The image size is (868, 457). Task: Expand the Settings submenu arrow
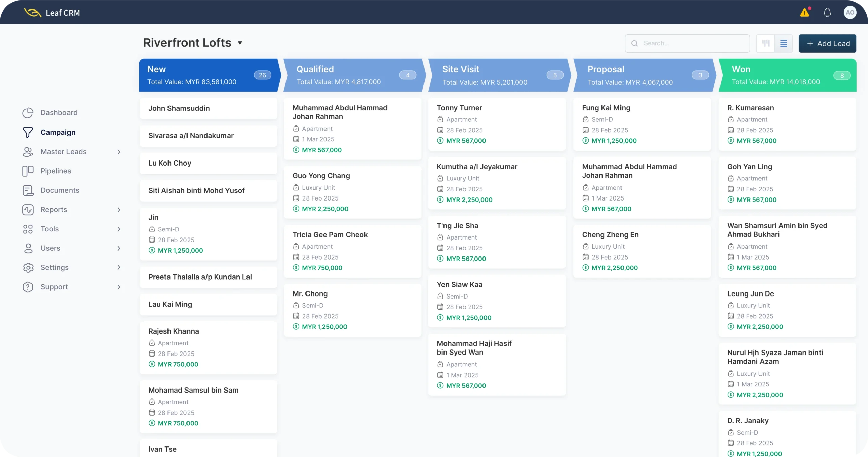tap(119, 267)
